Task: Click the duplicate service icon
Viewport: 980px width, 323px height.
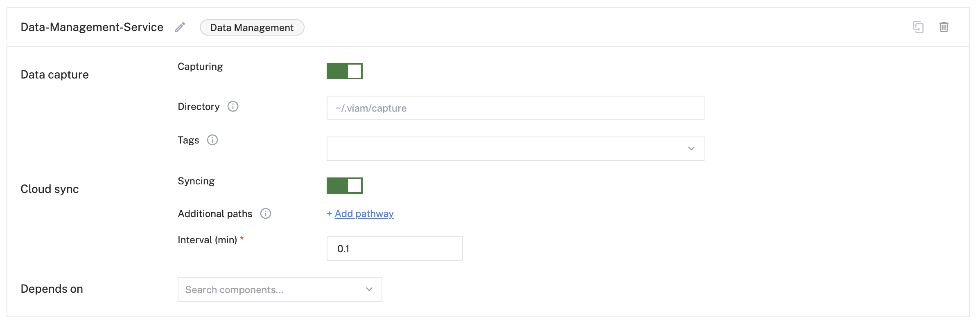Action: (918, 27)
